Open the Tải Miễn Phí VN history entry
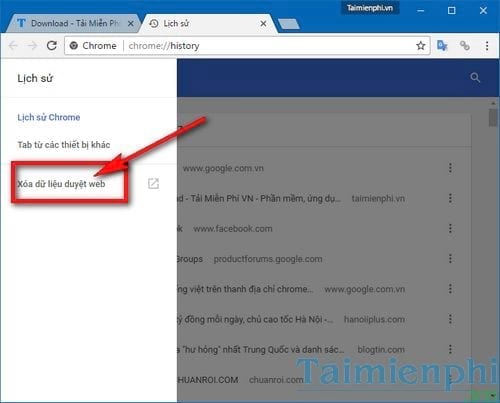 pyautogui.click(x=259, y=199)
